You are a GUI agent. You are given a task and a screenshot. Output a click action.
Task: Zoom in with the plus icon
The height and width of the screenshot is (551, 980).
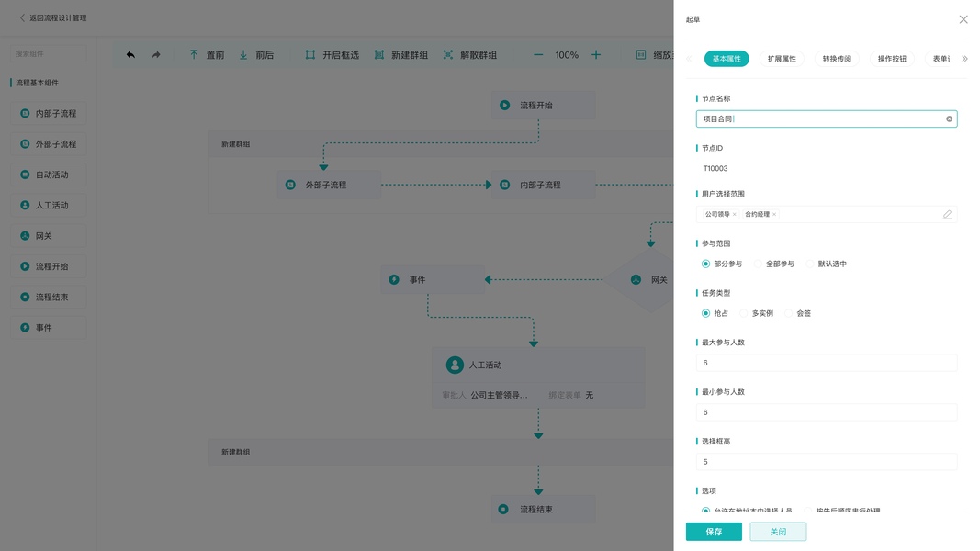pyautogui.click(x=596, y=55)
